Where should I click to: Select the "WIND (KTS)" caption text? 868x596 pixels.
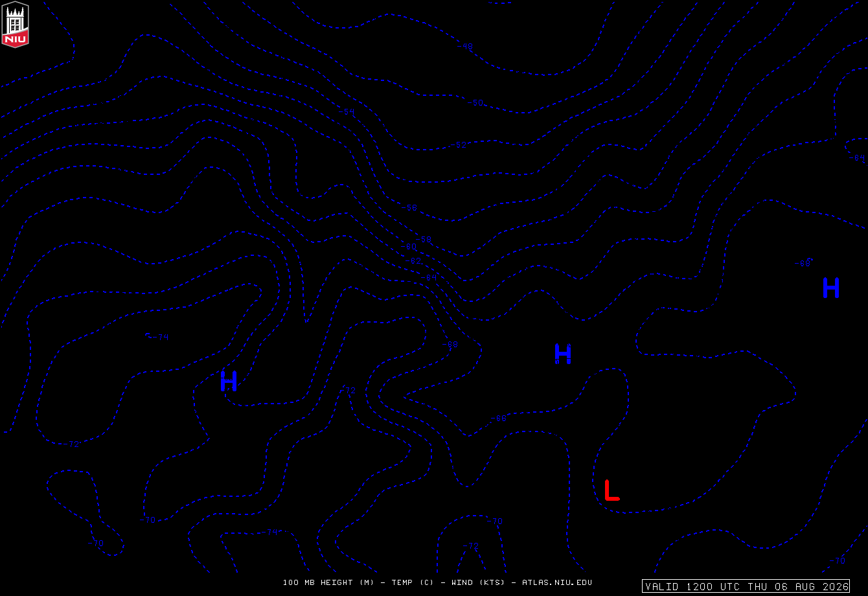pos(478,582)
